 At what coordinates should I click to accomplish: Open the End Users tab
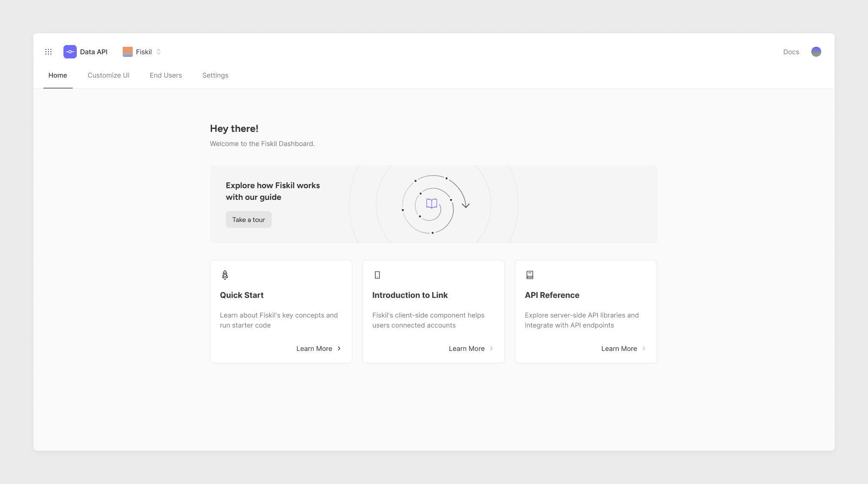(x=166, y=76)
